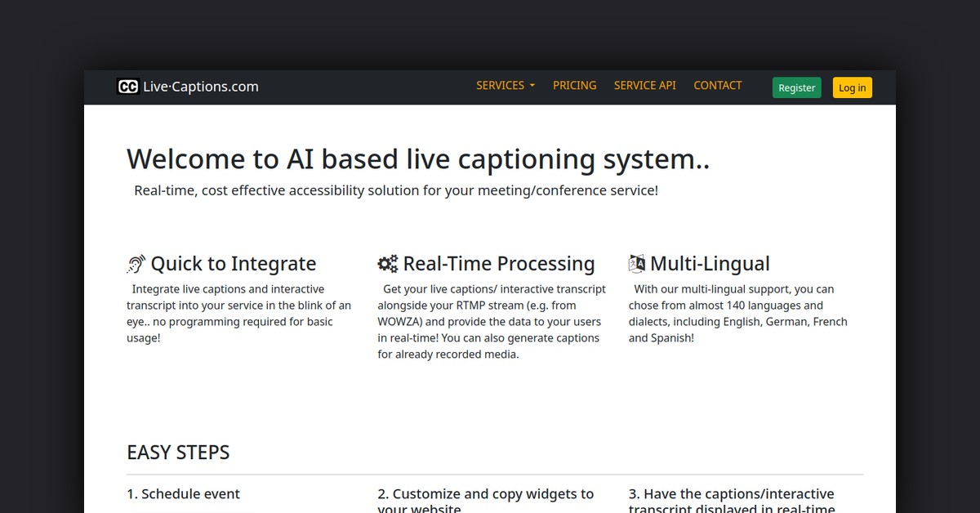Click the CC logo in the navbar
This screenshot has height=513, width=980.
point(128,86)
